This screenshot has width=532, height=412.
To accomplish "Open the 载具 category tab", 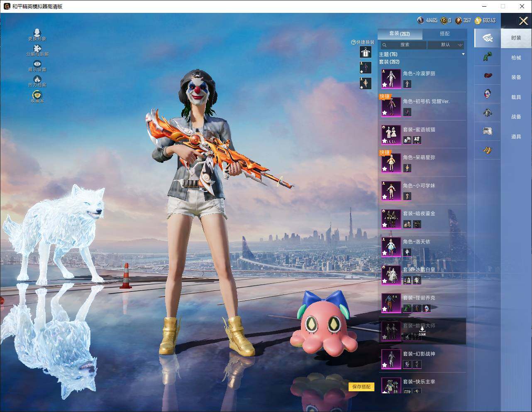I will coord(516,97).
